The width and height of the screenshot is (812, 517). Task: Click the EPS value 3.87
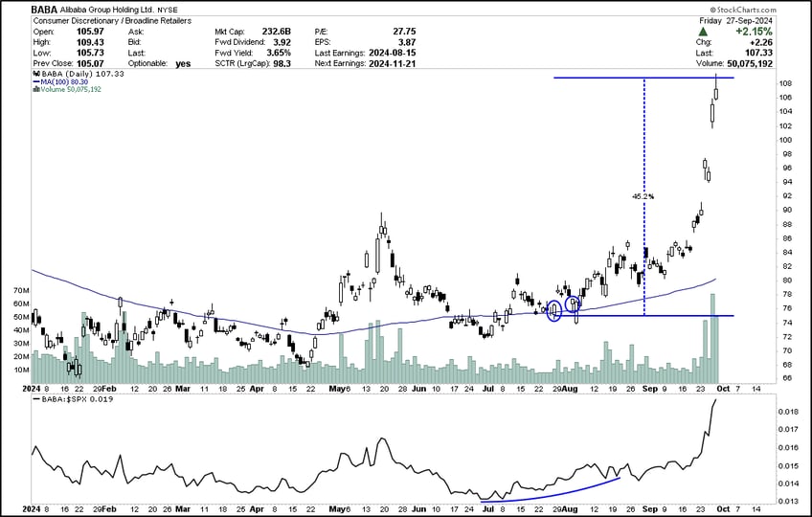(407, 42)
